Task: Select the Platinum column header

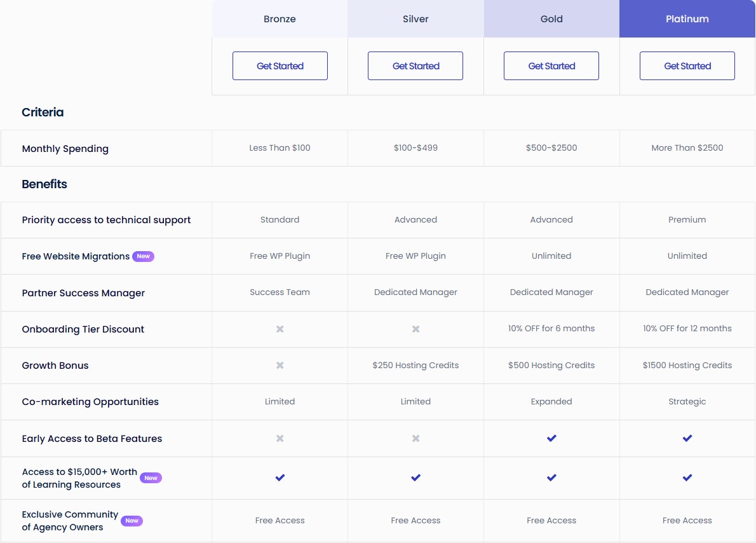Action: coord(687,18)
